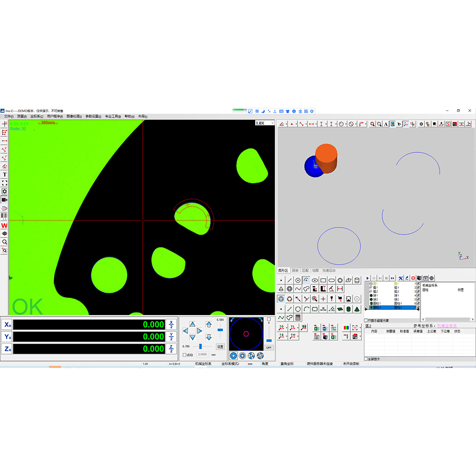This screenshot has height=476, width=476.
Task: Open the calculator tool icon
Action: [297, 317]
